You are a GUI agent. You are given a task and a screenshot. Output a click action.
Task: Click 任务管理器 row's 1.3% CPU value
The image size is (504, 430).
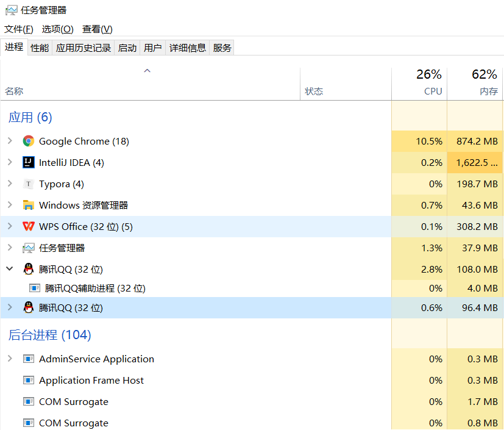431,248
